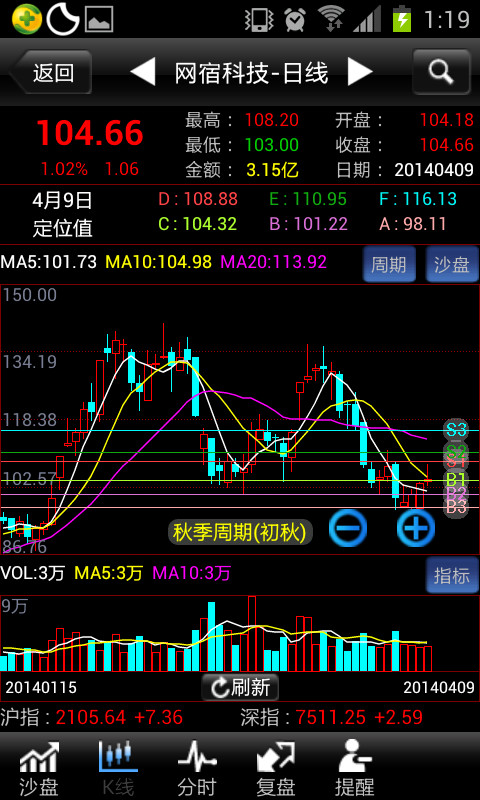The height and width of the screenshot is (800, 480).
Task: Tap the 最低 103.00 value
Action: click(x=272, y=145)
